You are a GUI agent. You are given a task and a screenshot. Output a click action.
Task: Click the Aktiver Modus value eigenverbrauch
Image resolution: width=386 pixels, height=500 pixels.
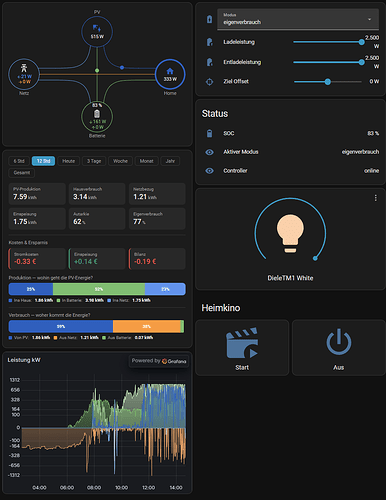(360, 152)
